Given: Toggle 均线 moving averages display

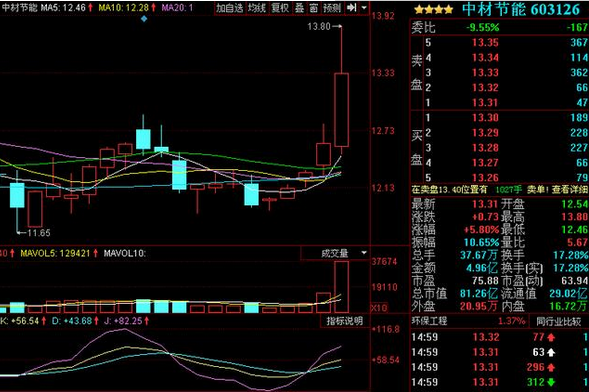Looking at the screenshot, I should [x=257, y=8].
